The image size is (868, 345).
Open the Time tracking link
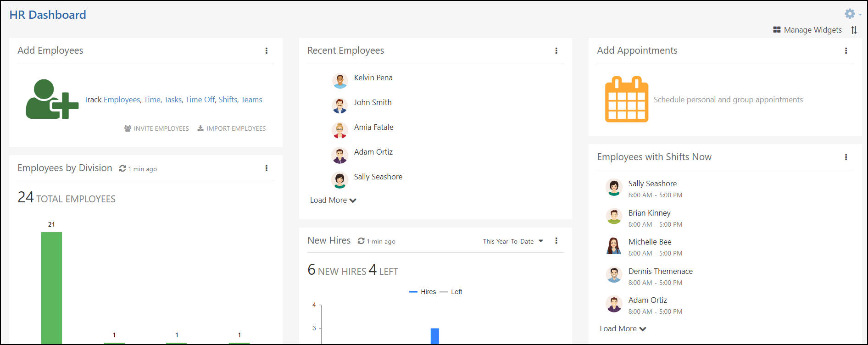click(x=152, y=100)
